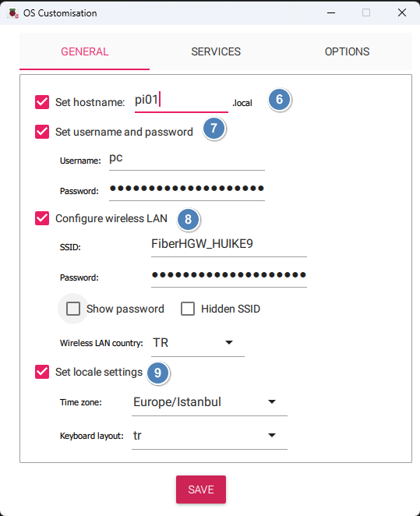Click the Raspberry Pi Imager title bar icon
The image size is (420, 516).
[13, 13]
